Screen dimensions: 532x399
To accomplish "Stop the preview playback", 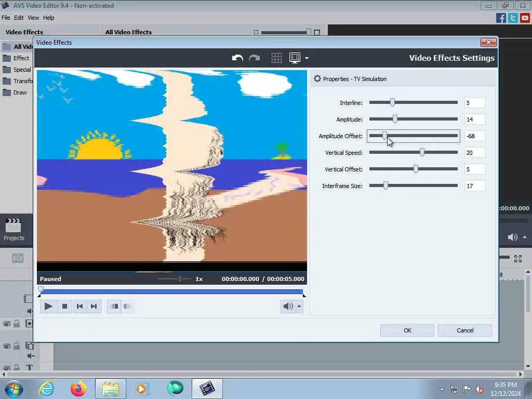I will (x=64, y=307).
